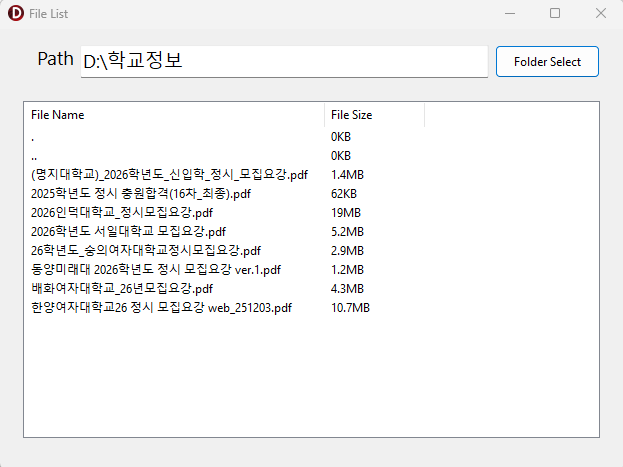Select (명지대학교)_2026학년도_신입학_정시_모집요강.pdf

169,175
